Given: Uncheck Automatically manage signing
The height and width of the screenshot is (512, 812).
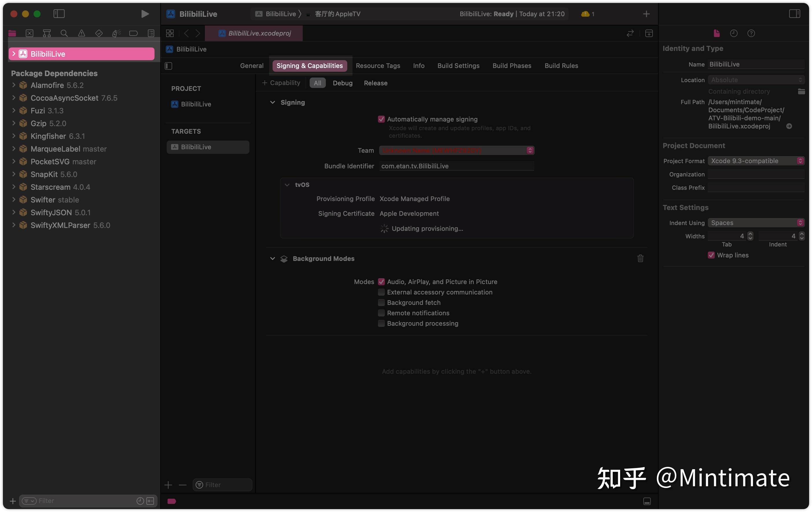Looking at the screenshot, I should point(381,119).
